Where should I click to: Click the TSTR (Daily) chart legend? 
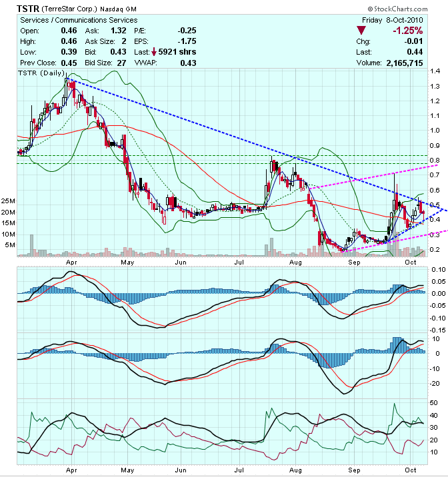click(41, 73)
